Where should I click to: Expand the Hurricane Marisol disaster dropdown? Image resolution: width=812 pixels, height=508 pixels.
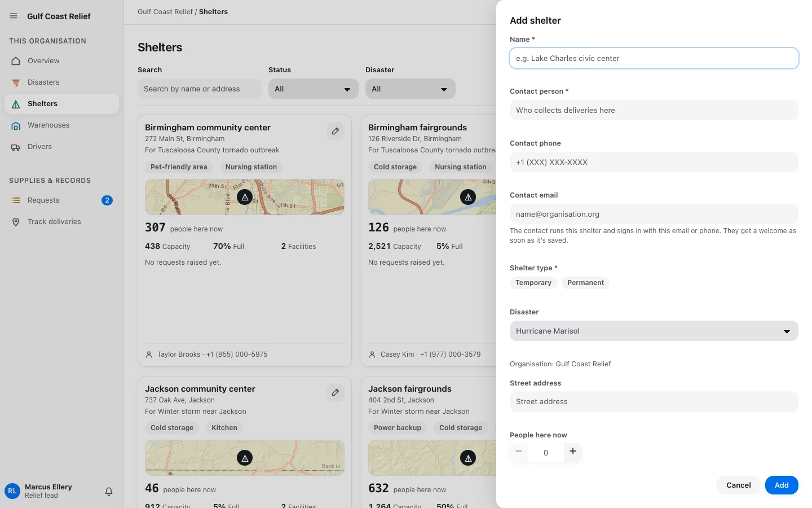pyautogui.click(x=654, y=331)
